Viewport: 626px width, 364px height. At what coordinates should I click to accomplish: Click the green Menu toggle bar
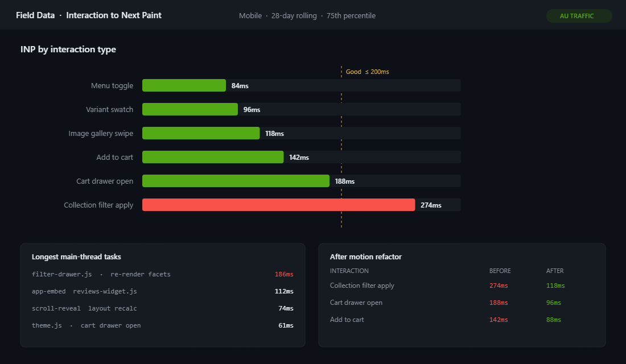click(x=184, y=85)
